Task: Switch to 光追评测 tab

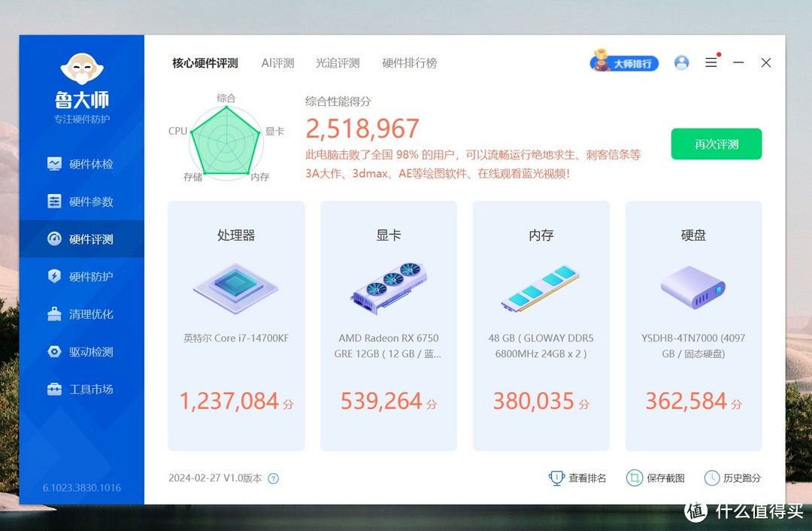Action: tap(338, 63)
